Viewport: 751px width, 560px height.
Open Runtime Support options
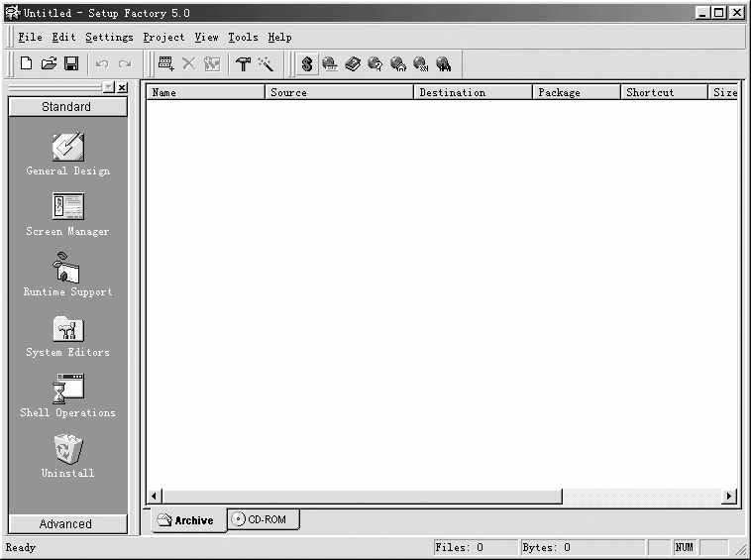[x=67, y=276]
